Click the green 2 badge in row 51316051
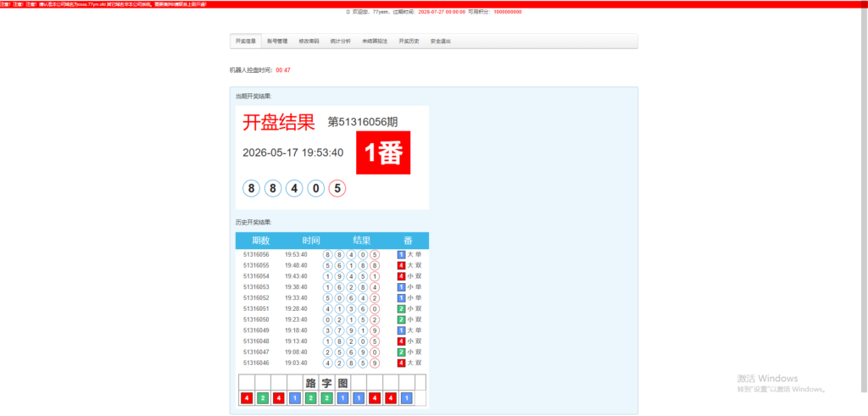868x416 pixels. pos(401,308)
